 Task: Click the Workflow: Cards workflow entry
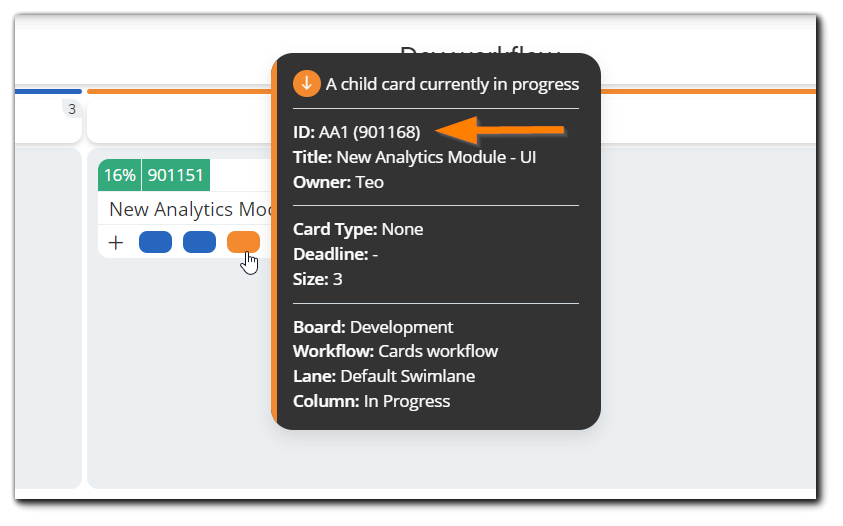pos(396,351)
